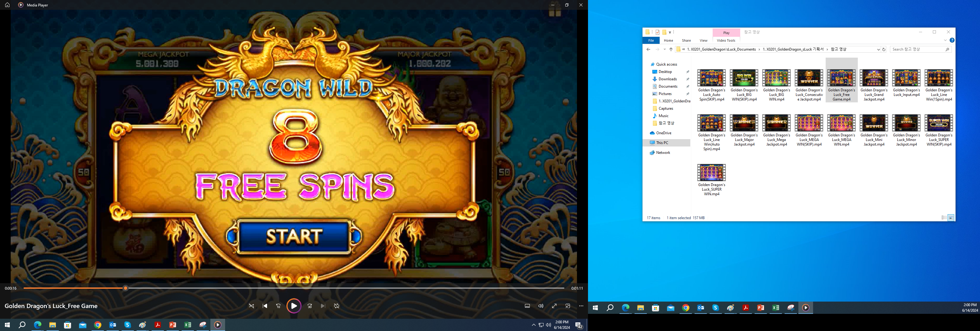Open the volume control
980x331 pixels.
(x=541, y=306)
